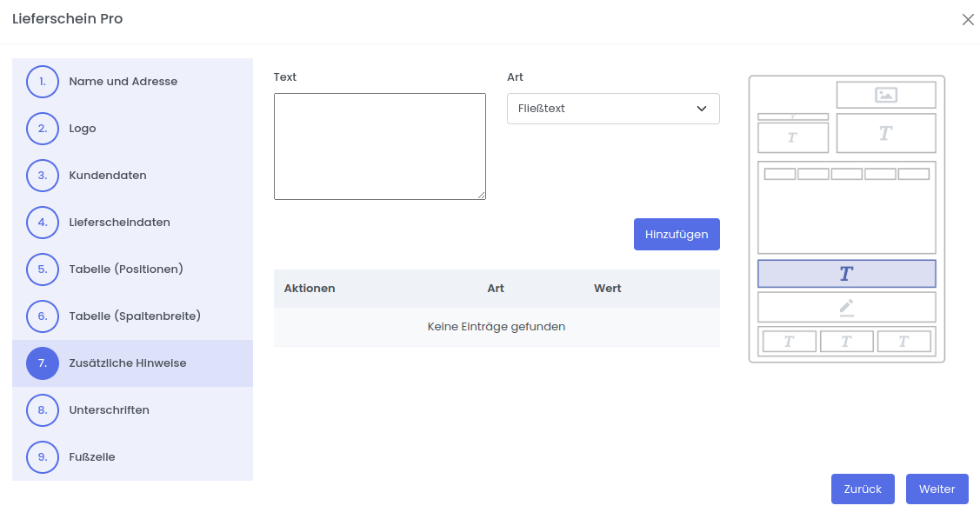Viewport: 980px width, 519px height.
Task: Click the middle footer text block in the preview
Action: (846, 342)
